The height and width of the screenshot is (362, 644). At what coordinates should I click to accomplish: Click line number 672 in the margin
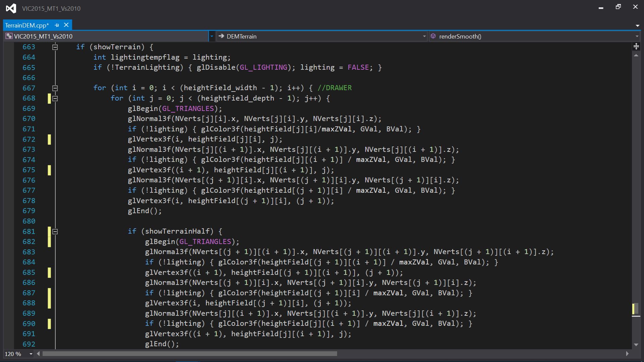(29, 139)
